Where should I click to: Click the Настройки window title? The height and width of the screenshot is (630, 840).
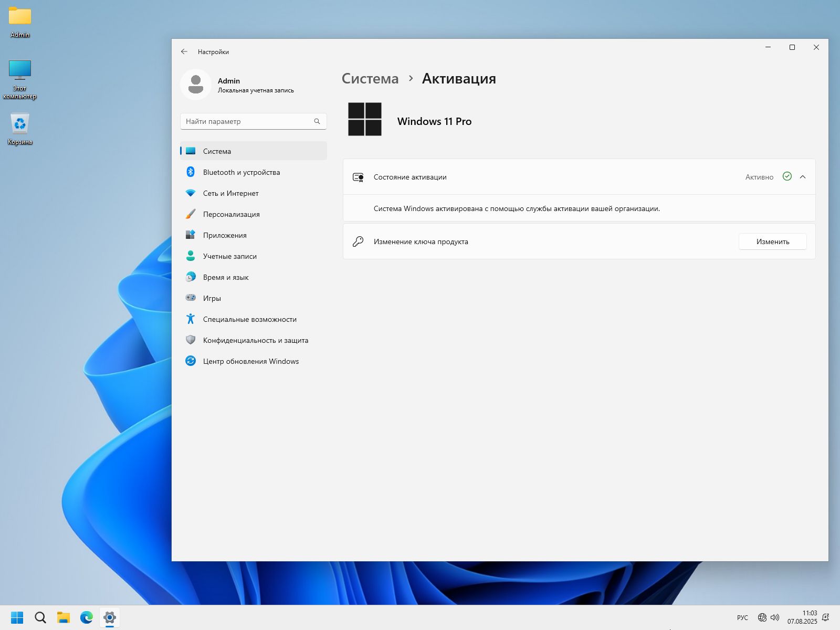coord(213,51)
